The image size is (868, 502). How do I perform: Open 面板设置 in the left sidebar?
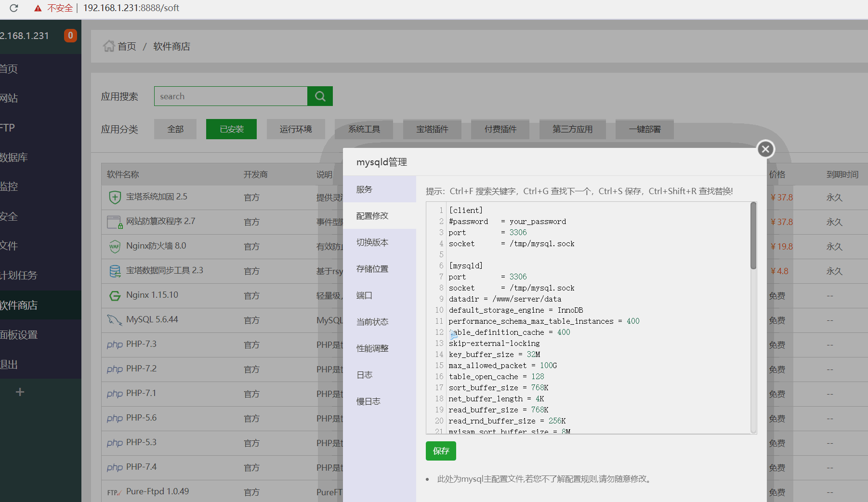[x=40, y=335]
